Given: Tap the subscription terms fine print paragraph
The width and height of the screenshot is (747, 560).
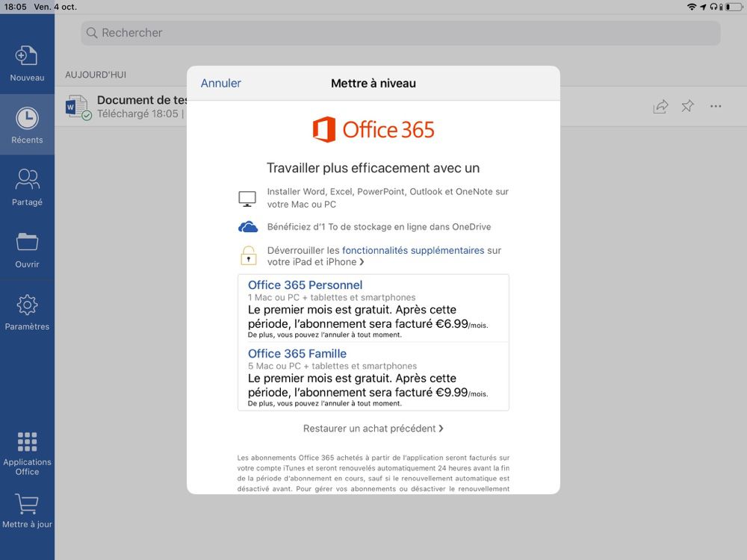Looking at the screenshot, I should (373, 473).
